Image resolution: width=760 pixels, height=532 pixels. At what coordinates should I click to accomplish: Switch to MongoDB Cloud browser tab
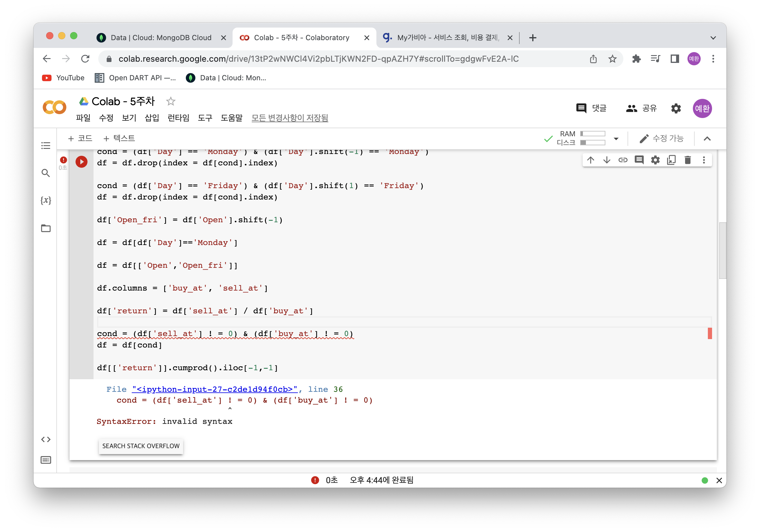coord(161,38)
